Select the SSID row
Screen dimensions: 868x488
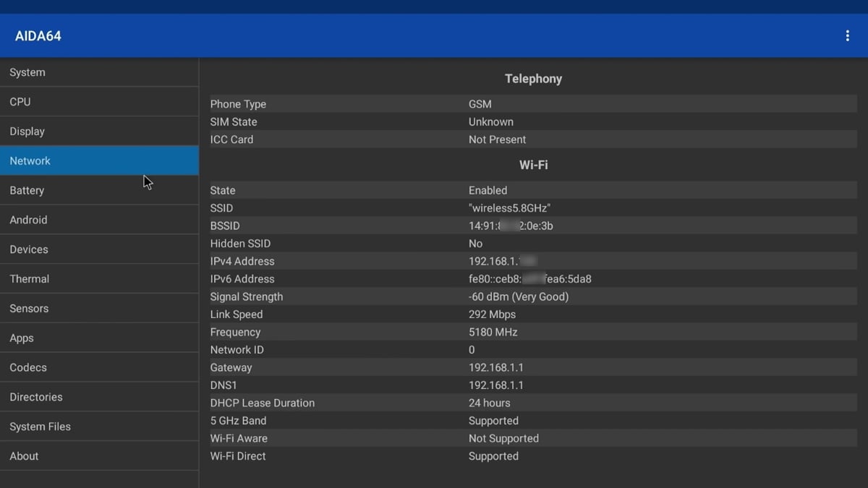(532, 208)
